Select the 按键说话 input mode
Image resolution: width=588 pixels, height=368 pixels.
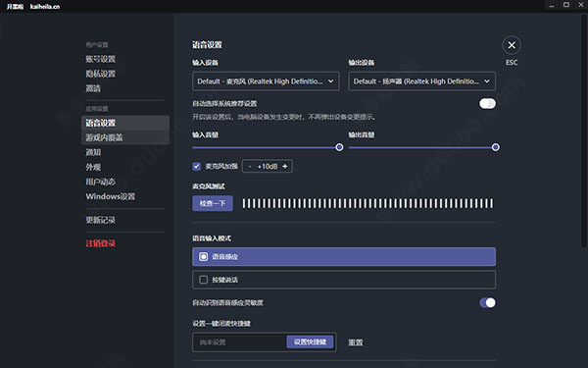click(344, 280)
